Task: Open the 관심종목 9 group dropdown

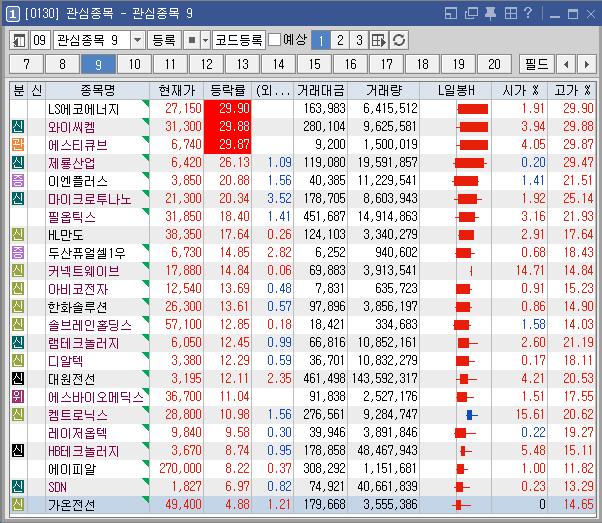Action: tap(137, 40)
